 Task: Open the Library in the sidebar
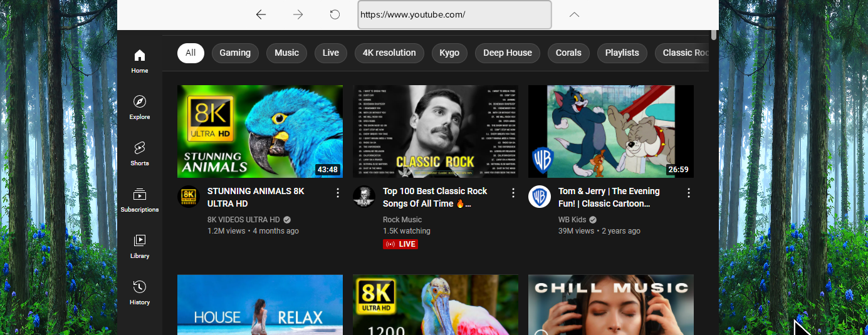pos(140,246)
